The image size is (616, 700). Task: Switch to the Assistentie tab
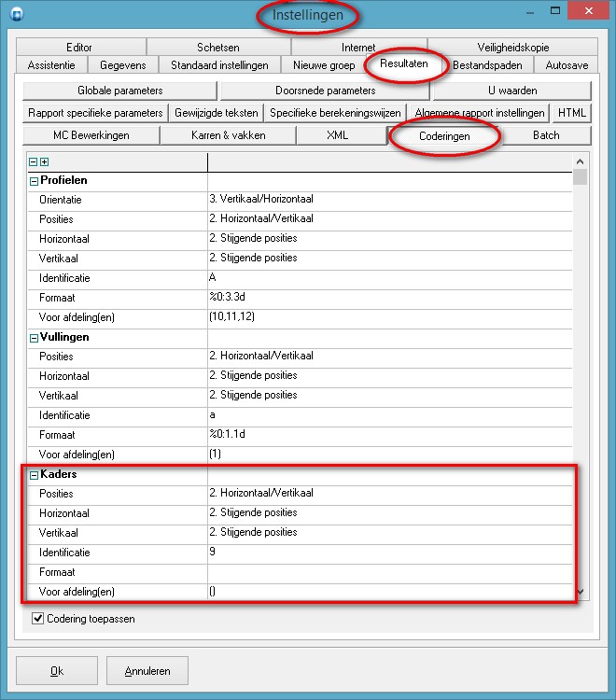(x=51, y=65)
